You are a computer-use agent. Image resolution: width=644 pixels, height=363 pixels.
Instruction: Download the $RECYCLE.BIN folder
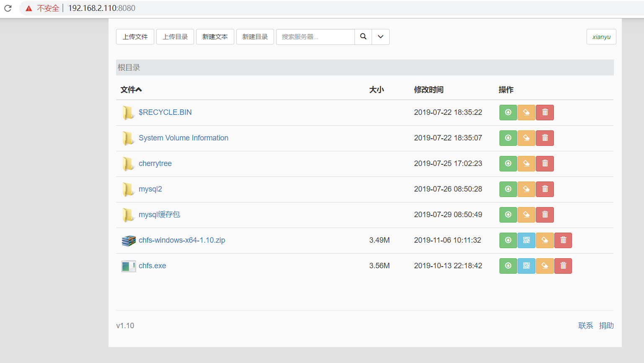(508, 112)
